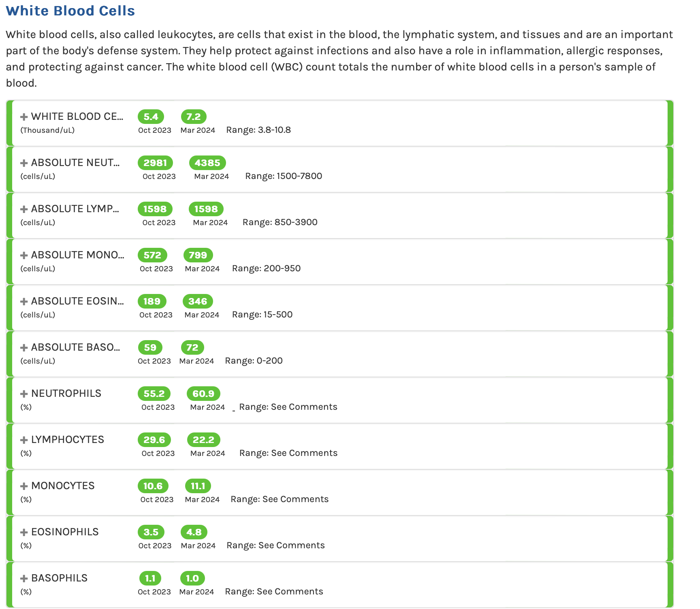Click plus icon beside ABSOLUTE BASO...

(x=24, y=348)
